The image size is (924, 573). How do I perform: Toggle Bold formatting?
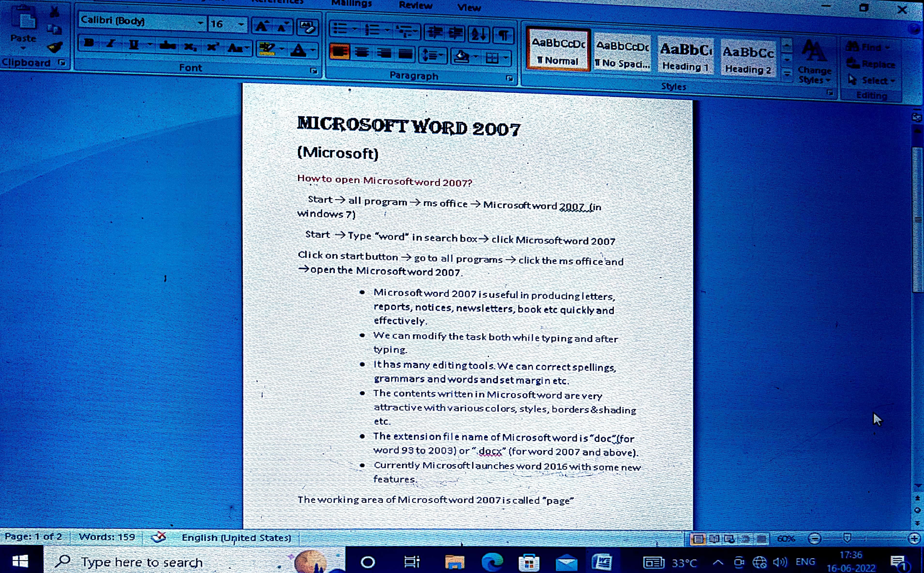pyautogui.click(x=89, y=43)
